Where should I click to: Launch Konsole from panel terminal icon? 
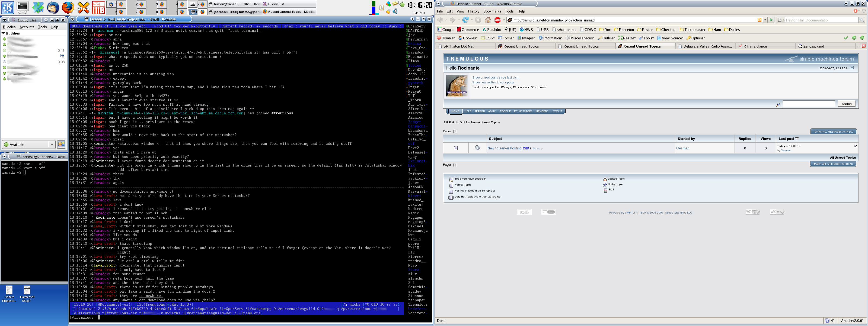23,7
